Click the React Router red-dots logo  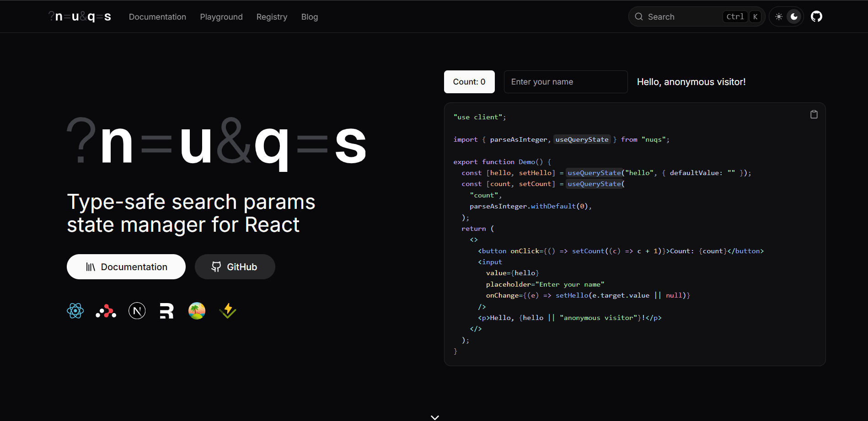coord(106,311)
